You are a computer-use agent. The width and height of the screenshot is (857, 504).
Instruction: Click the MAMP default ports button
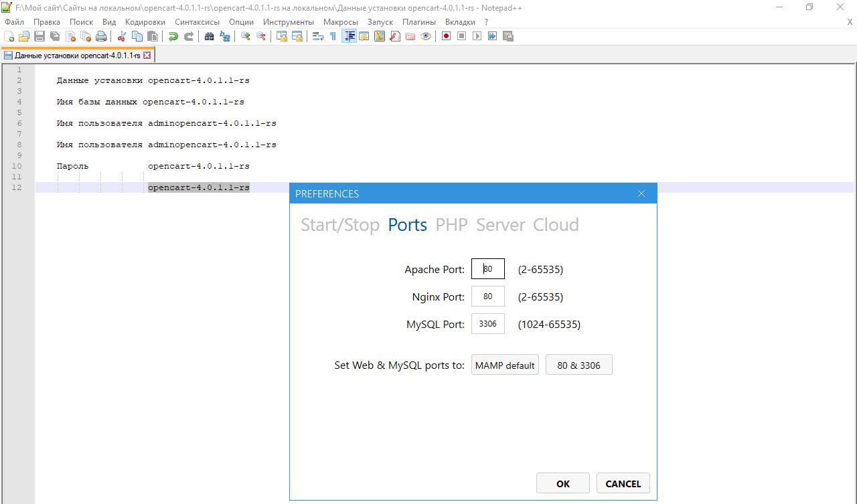(505, 365)
